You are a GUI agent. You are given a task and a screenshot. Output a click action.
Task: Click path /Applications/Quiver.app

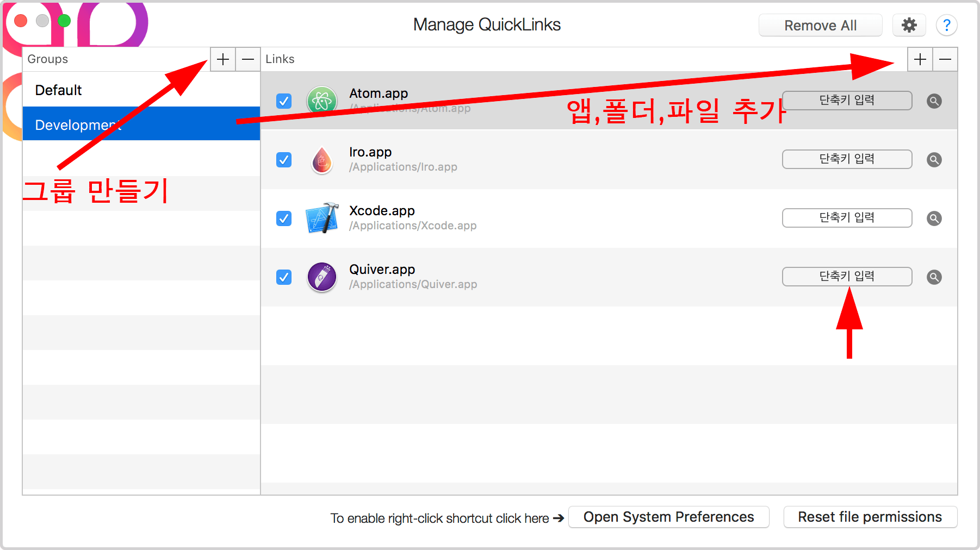tap(413, 285)
